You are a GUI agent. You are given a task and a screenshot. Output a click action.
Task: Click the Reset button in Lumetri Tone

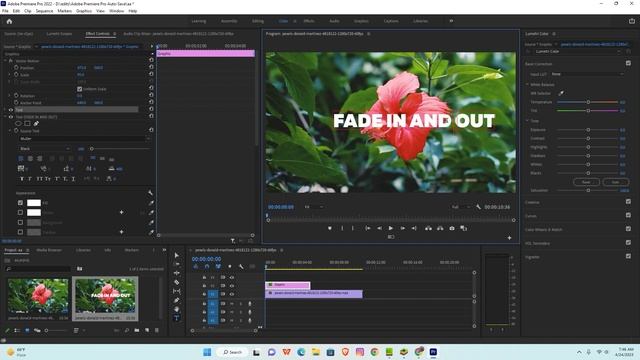coord(586,182)
